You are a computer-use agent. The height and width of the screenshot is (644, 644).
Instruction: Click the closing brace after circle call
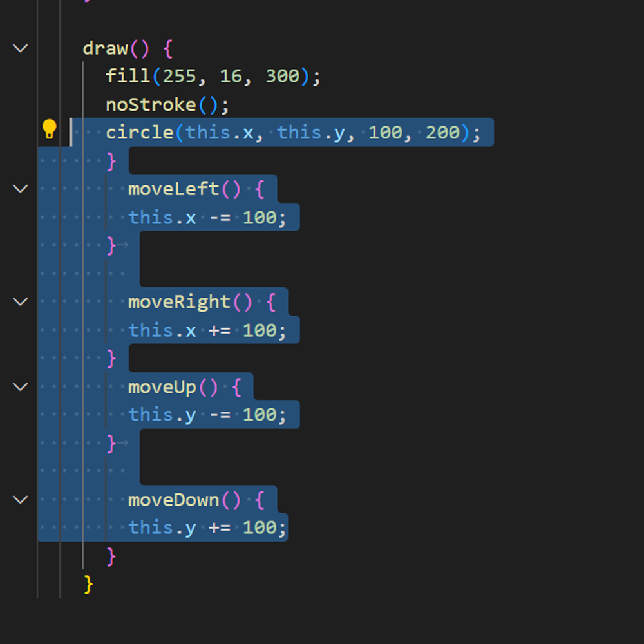(111, 161)
